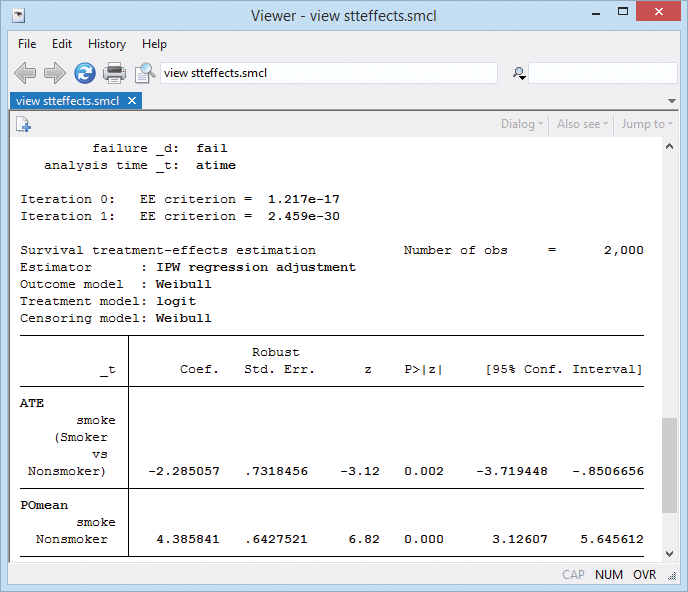Click the Nonsmoker row label under POmean
Screen dimensions: 688x592
point(72,539)
